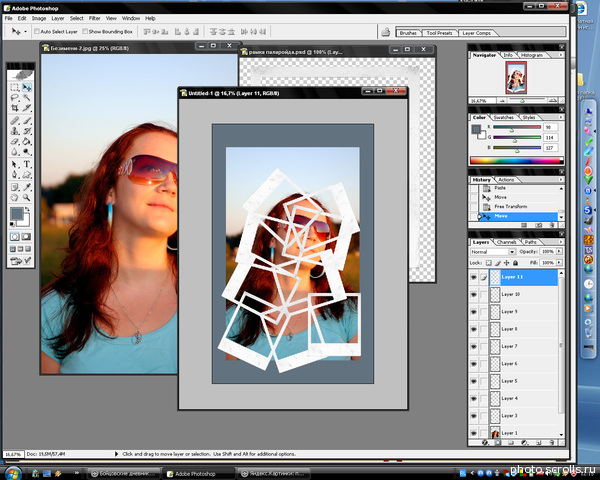This screenshot has width=600, height=480.
Task: Select the Blur tool
Action: 15,152
